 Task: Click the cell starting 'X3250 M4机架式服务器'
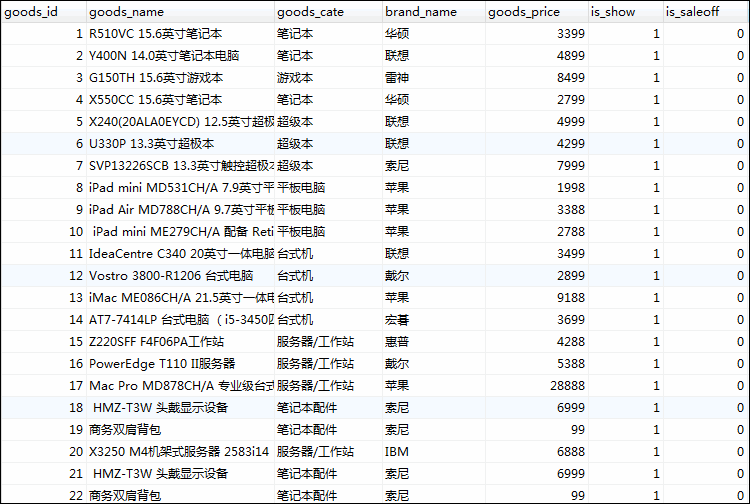180,452
